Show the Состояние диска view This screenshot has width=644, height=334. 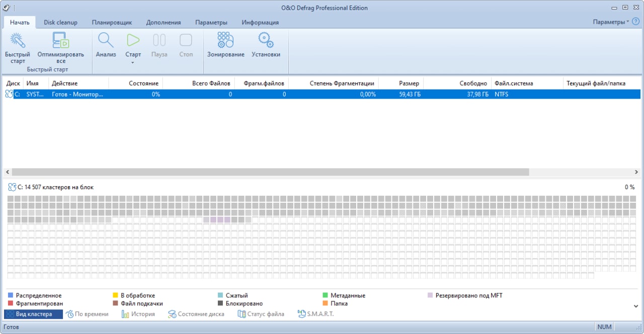click(x=196, y=314)
